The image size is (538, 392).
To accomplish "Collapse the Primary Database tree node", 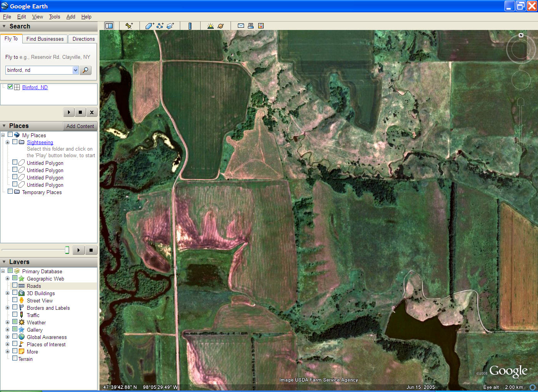I will [3, 271].
